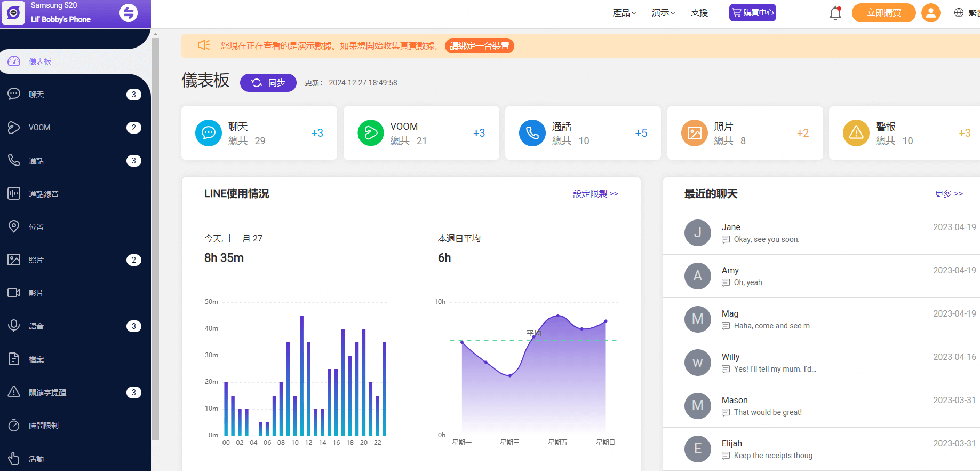Click the message 'Okay, see you soon.'
The image size is (980, 471).
(767, 239)
